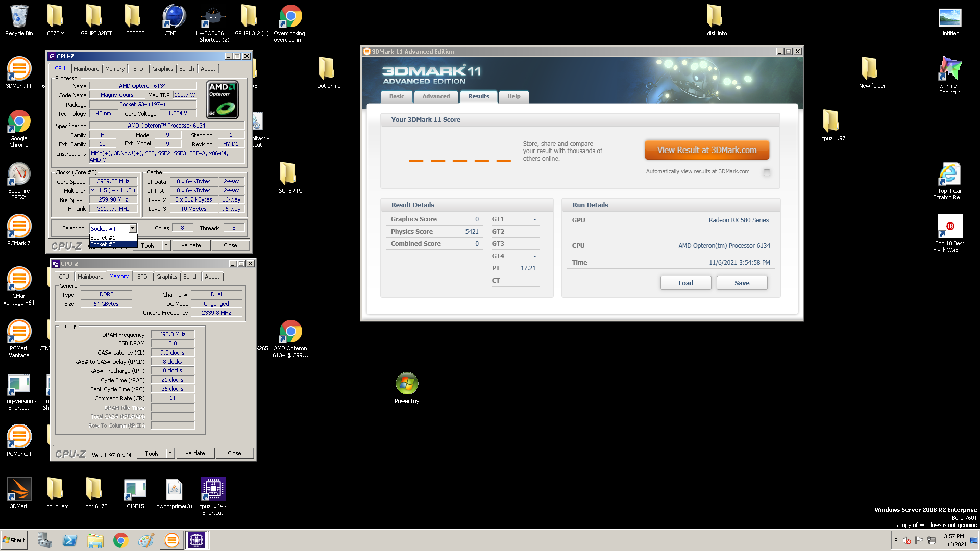Open Top 4 Car Scratch Re… internet shortcut
Screen dimensions: 980x551
click(949, 181)
